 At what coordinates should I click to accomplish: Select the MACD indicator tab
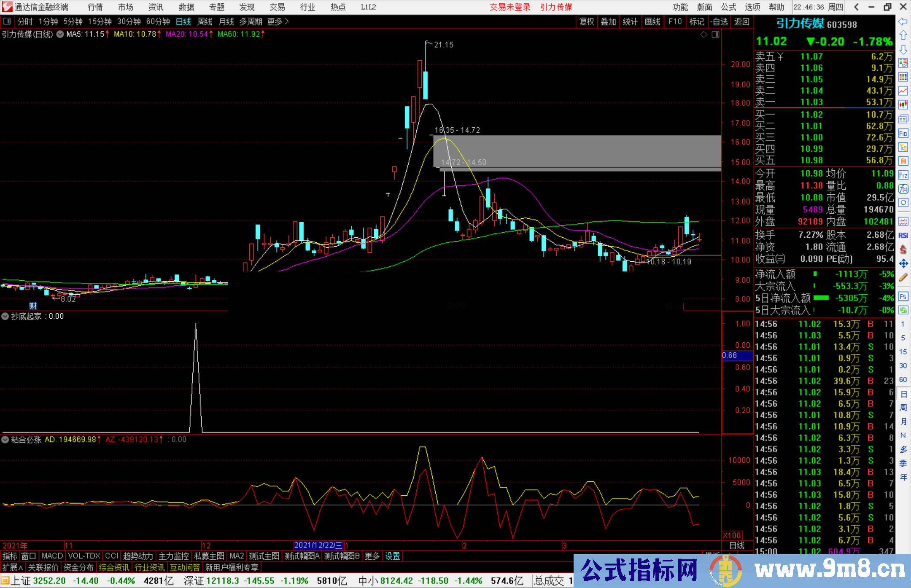click(52, 556)
